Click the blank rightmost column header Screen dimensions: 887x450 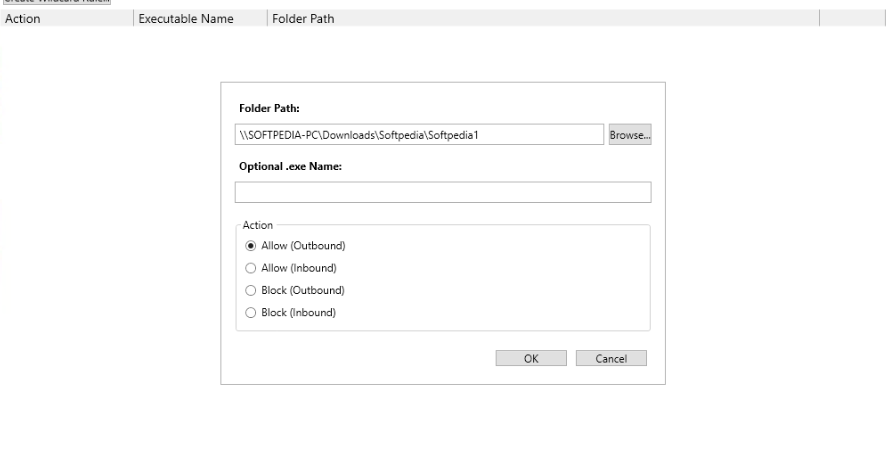[x=853, y=18]
